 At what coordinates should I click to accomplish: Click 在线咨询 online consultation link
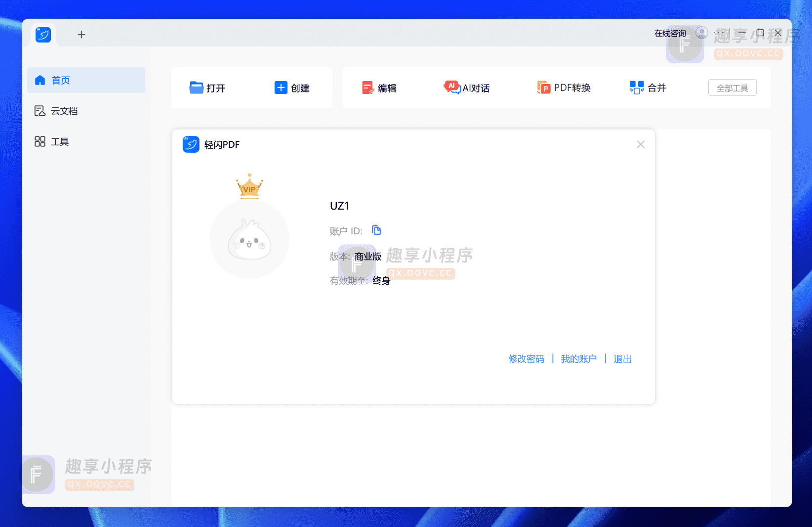click(670, 33)
